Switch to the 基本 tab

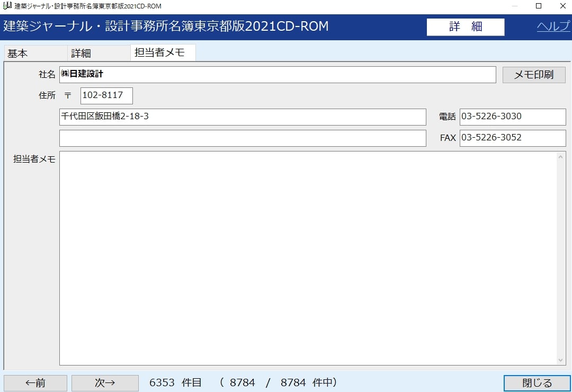click(18, 54)
